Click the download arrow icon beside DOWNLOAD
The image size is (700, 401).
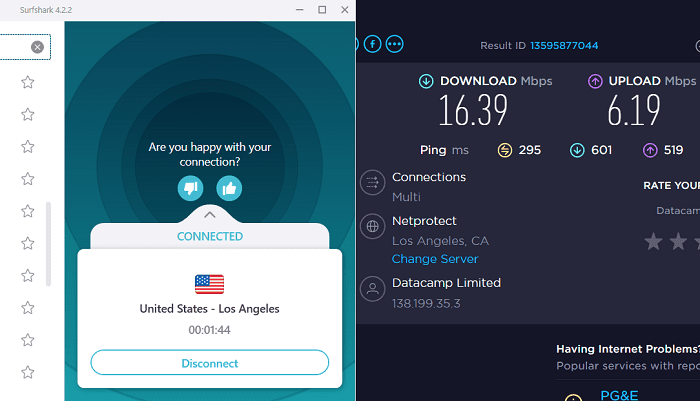426,81
